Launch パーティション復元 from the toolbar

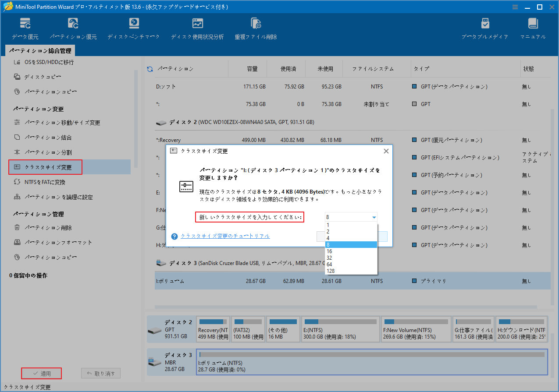point(73,29)
